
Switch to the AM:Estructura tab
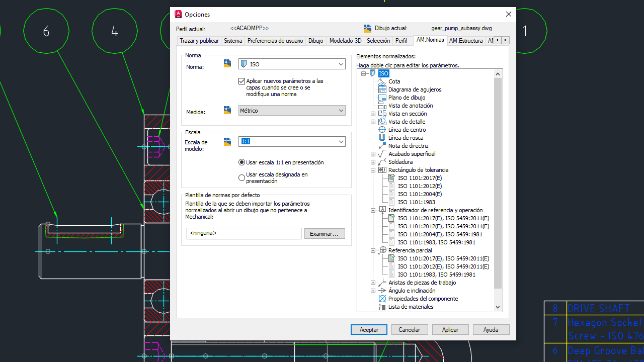(x=466, y=41)
